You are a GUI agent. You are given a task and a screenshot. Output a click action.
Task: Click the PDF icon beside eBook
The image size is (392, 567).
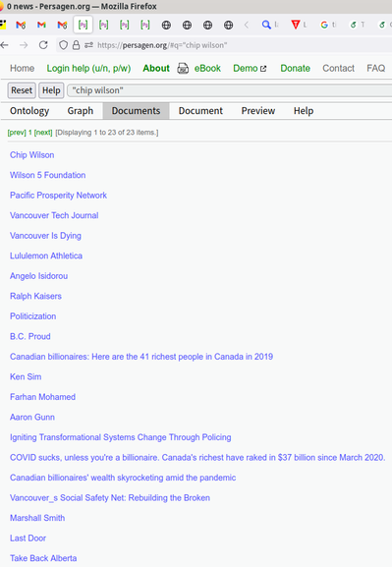tap(183, 69)
